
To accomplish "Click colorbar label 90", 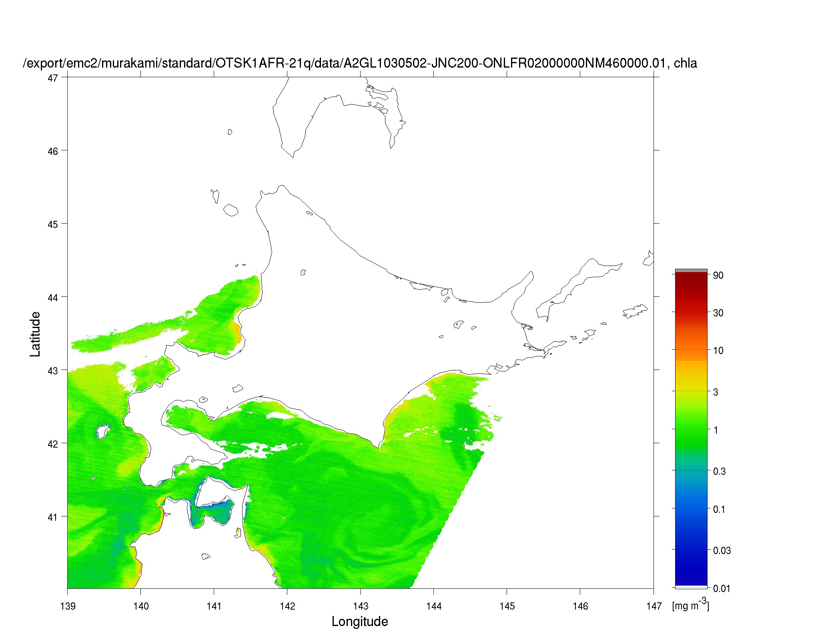I will [718, 275].
